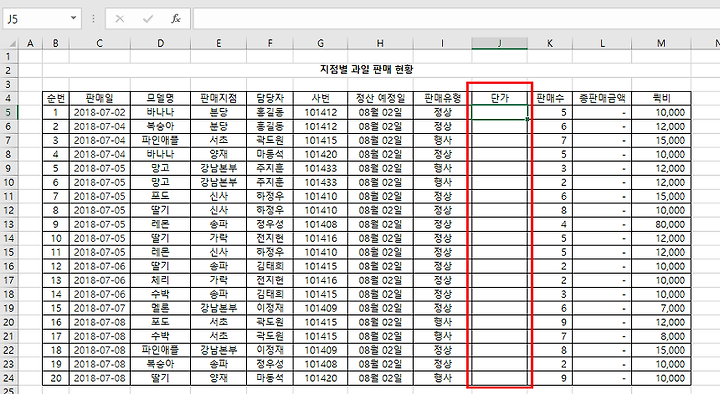This screenshot has height=394, width=720.
Task: Click the 단가 header cell
Action: (499, 98)
